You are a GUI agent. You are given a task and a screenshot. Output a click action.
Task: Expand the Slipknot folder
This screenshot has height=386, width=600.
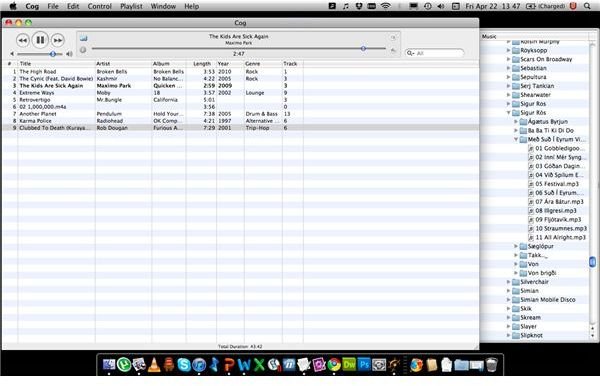coord(509,335)
